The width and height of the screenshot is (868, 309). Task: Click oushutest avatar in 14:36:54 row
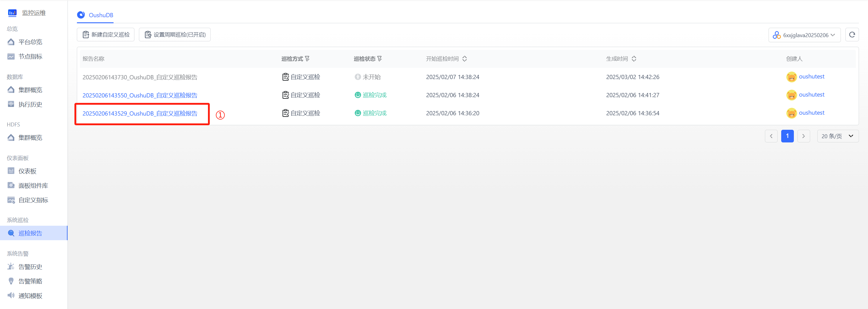[x=791, y=113]
